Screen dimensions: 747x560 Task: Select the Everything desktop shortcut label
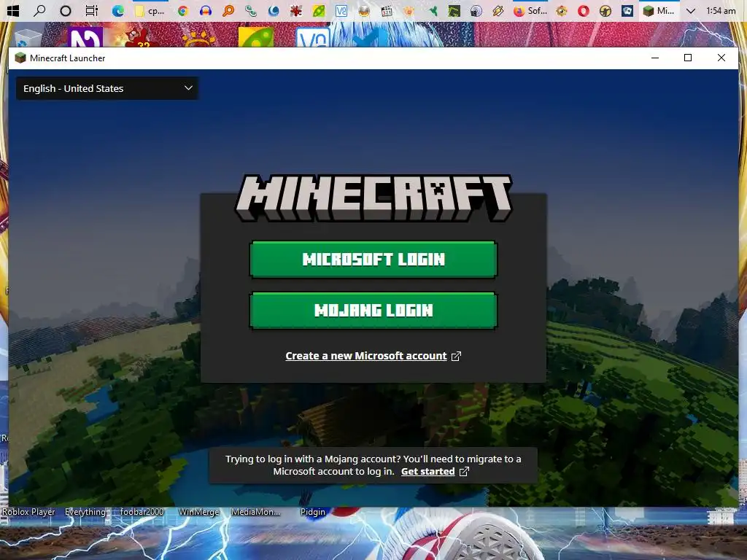(85, 512)
